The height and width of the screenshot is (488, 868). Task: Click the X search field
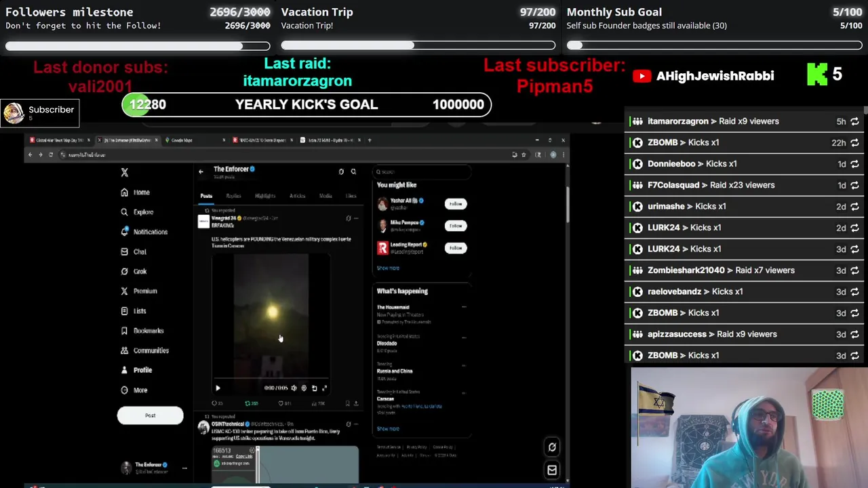[x=422, y=172]
